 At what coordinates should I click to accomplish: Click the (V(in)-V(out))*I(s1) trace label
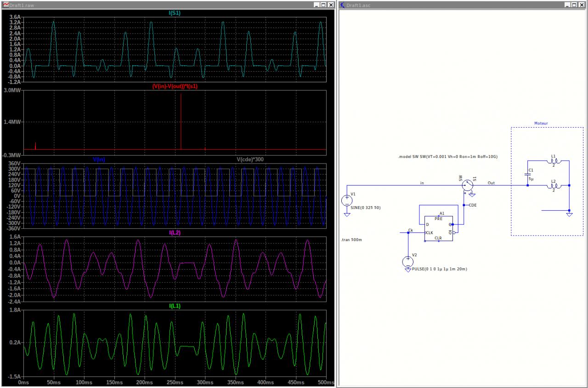pyautogui.click(x=175, y=86)
